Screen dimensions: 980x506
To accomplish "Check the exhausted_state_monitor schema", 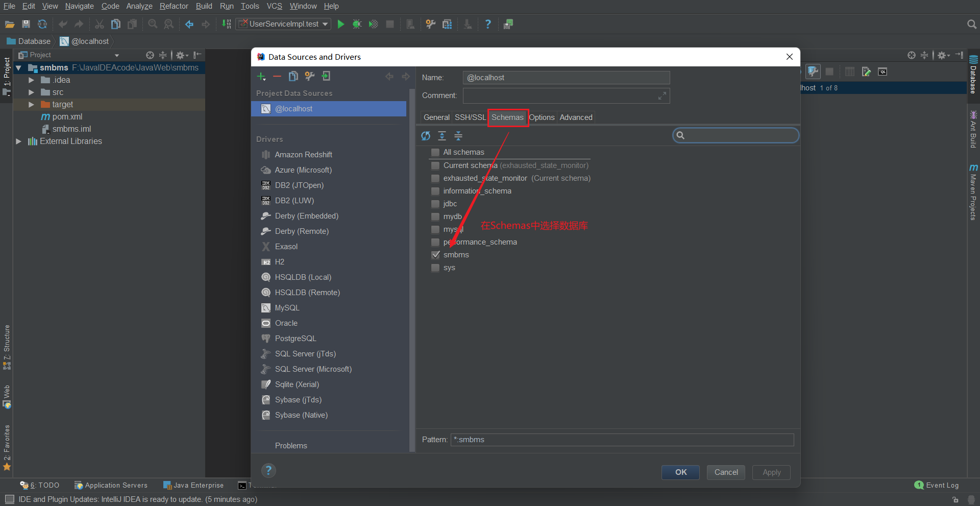I will click(x=435, y=178).
